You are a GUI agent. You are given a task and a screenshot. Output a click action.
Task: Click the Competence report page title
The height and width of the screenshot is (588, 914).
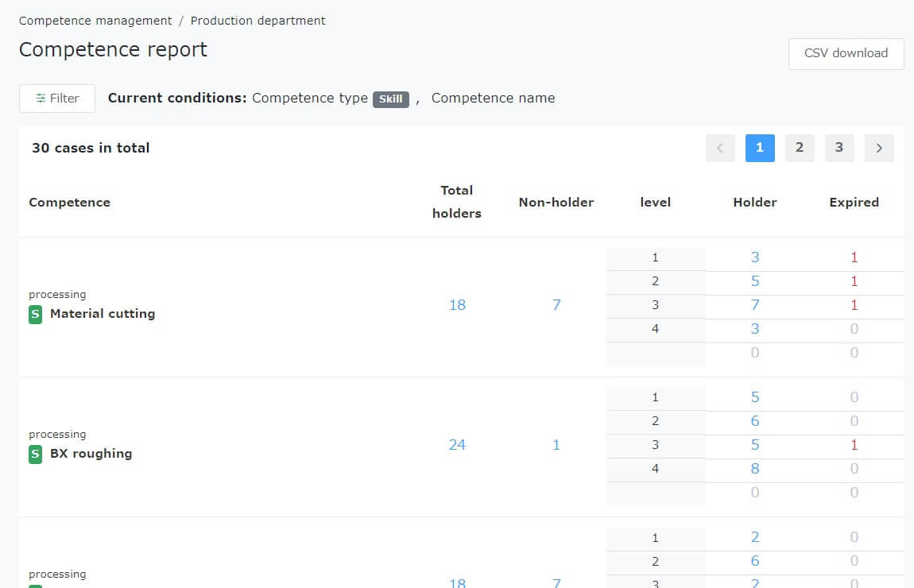(113, 50)
